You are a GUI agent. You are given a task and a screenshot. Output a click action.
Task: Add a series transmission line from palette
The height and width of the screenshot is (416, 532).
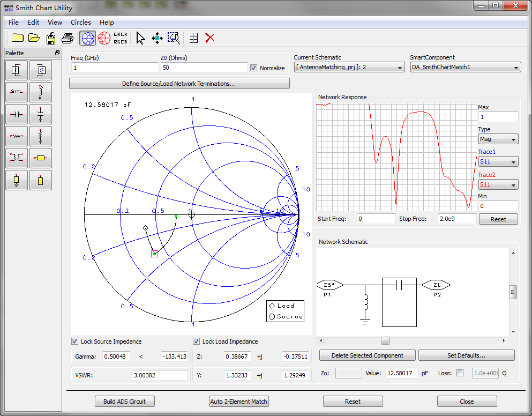(x=41, y=158)
